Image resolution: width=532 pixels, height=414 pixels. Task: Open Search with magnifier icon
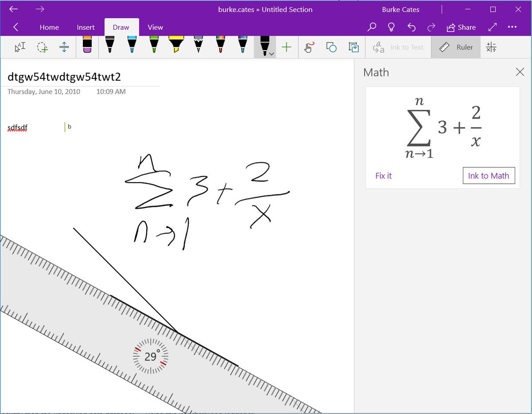[372, 27]
